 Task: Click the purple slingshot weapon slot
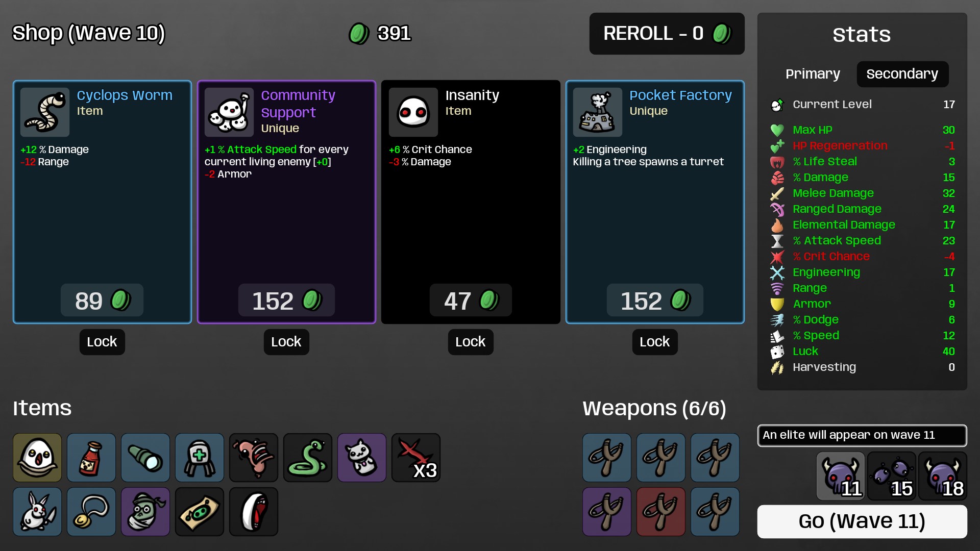pyautogui.click(x=607, y=512)
